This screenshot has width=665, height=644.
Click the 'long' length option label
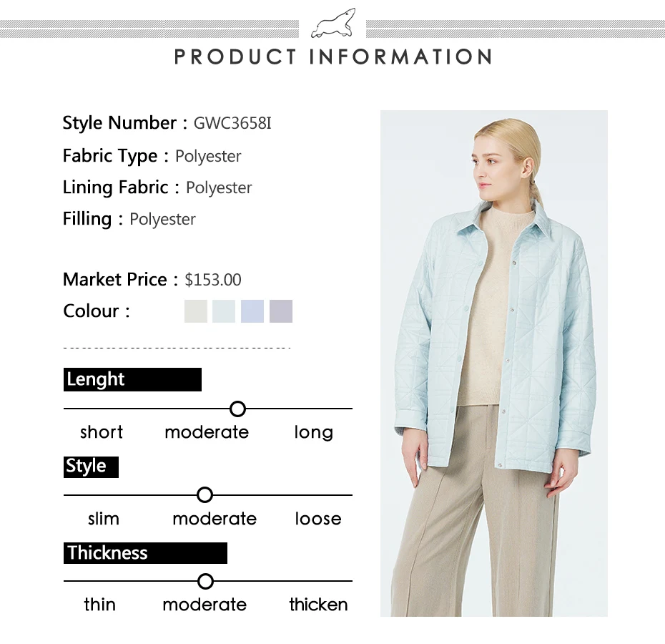(x=314, y=433)
